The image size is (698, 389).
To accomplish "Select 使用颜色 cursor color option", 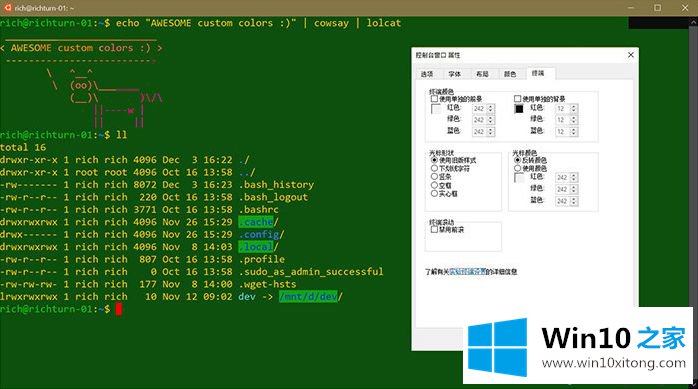I will (517, 168).
